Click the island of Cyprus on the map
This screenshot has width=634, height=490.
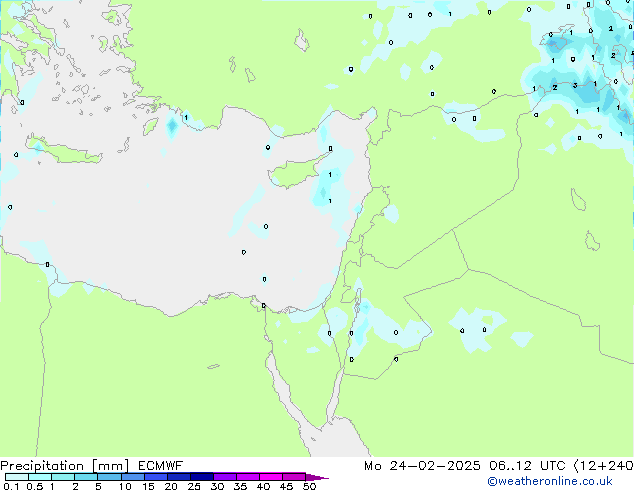(297, 172)
